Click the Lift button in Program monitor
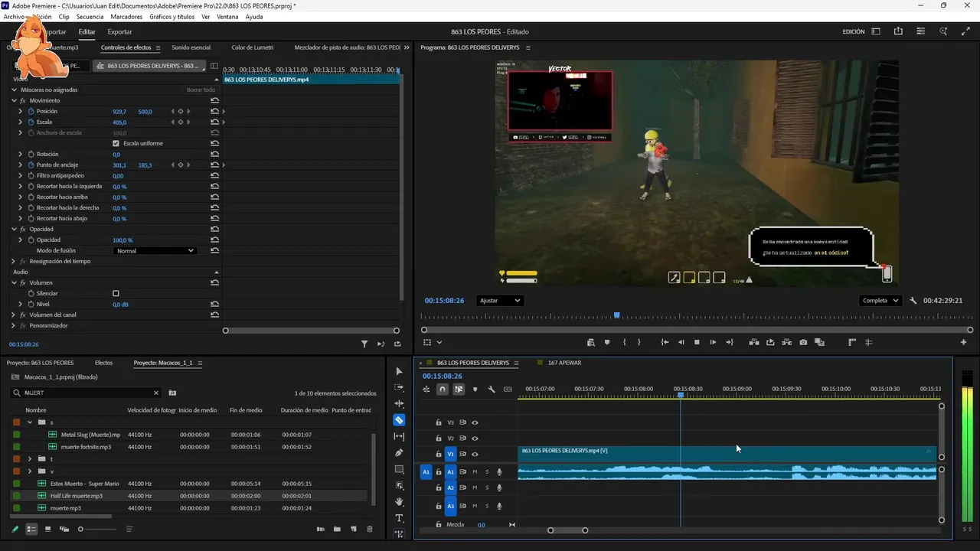 [754, 342]
